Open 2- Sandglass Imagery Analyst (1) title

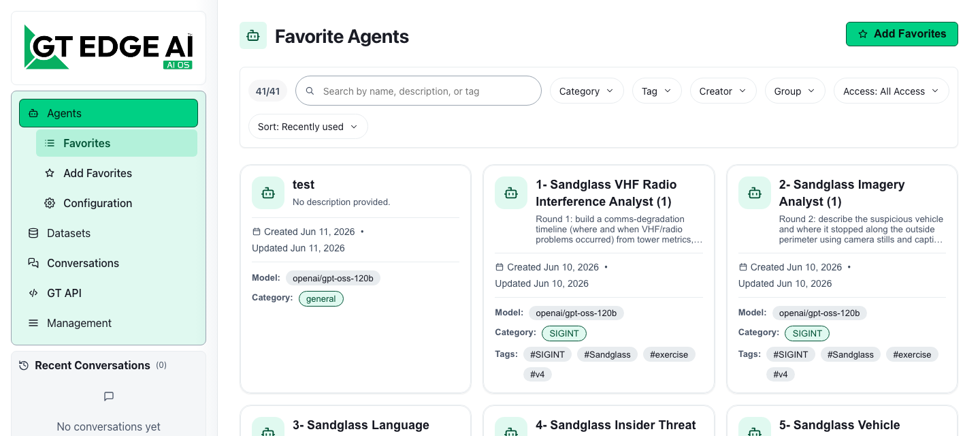point(842,193)
